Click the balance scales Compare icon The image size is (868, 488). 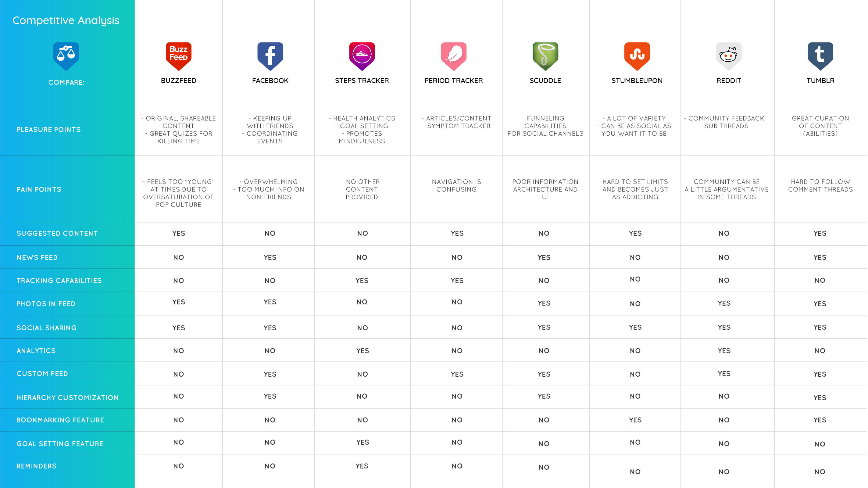tap(66, 56)
